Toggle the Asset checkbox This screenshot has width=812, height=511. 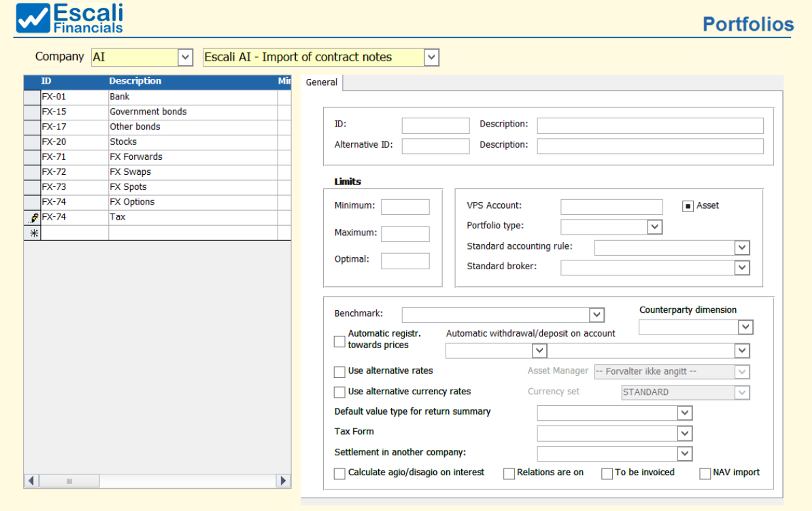coord(688,206)
